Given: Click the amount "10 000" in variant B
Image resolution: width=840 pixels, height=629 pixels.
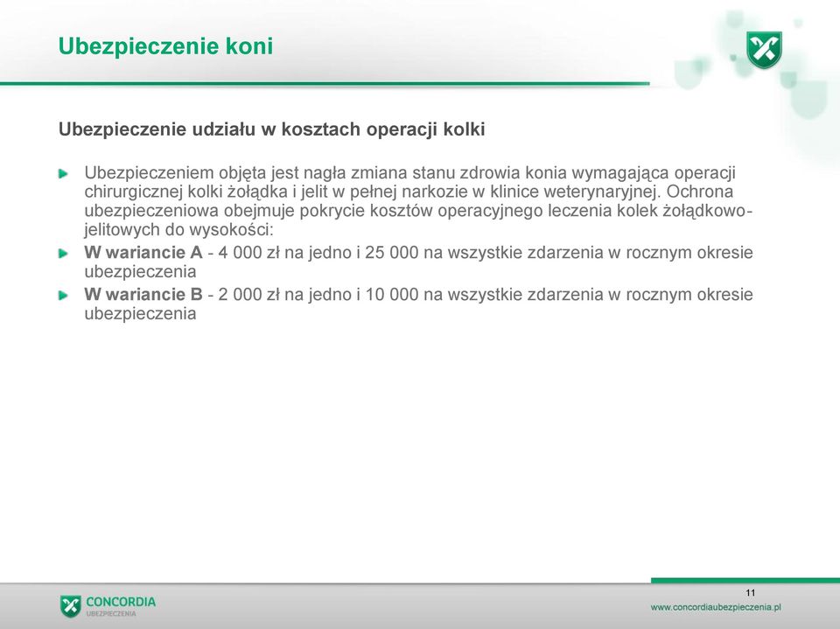Looking at the screenshot, I should coord(391,294).
